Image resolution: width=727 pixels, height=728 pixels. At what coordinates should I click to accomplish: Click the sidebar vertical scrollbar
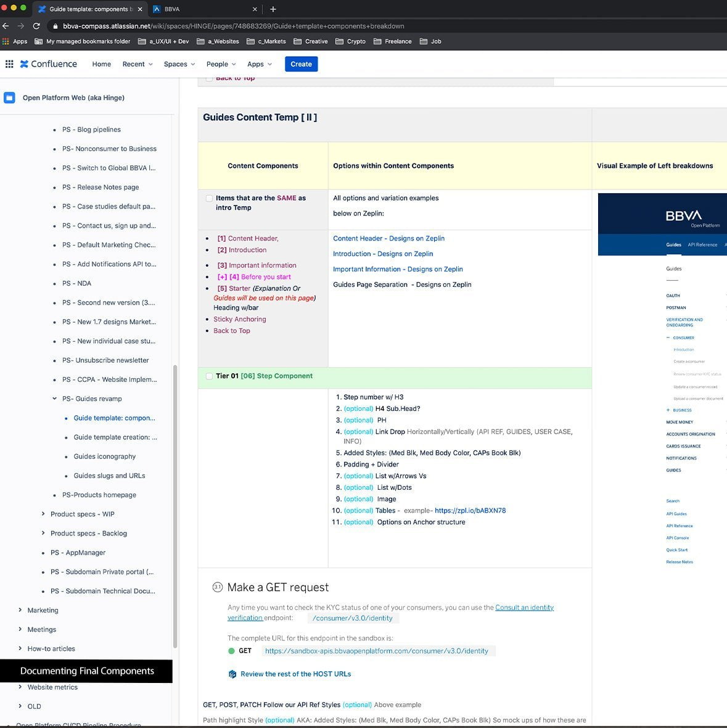(x=175, y=506)
